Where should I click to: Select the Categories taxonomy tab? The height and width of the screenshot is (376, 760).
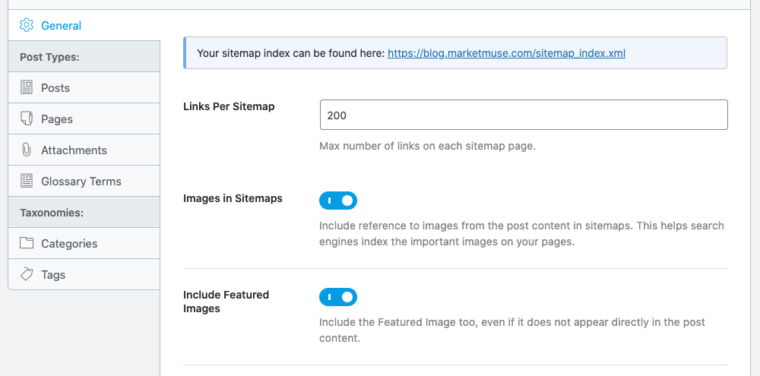pyautogui.click(x=84, y=243)
